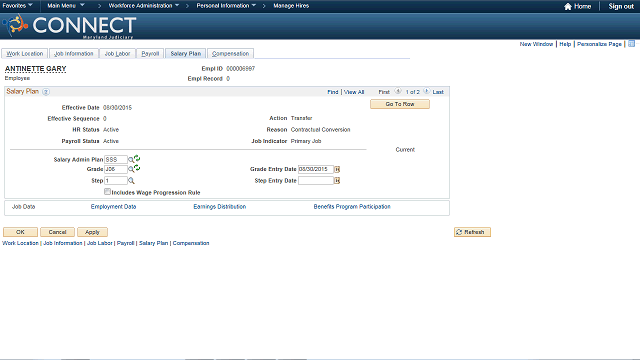Screen dimensions: 640x360
Task: Click employee name ANTINETTE GARY
Action: pos(36,69)
